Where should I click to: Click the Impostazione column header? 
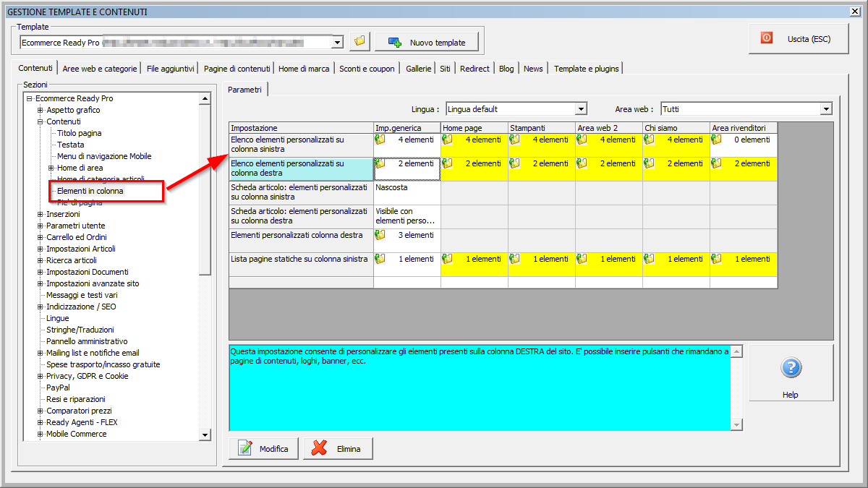301,128
